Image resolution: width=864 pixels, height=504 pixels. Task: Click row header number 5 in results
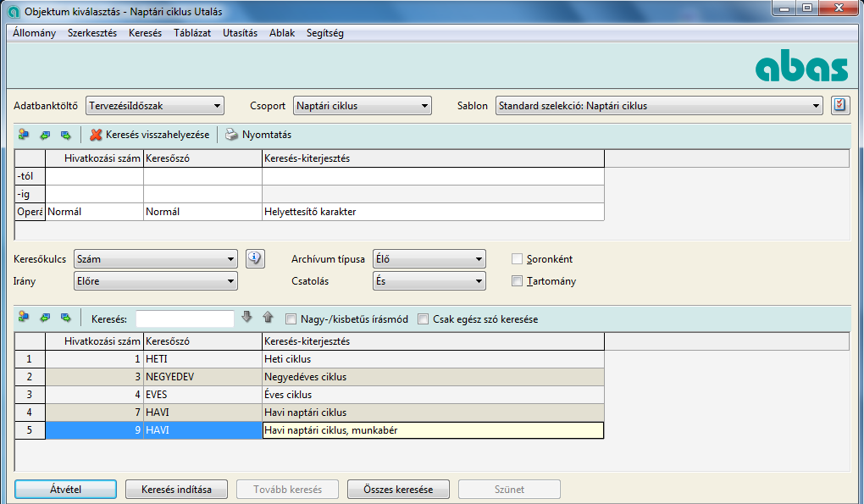[x=30, y=430]
